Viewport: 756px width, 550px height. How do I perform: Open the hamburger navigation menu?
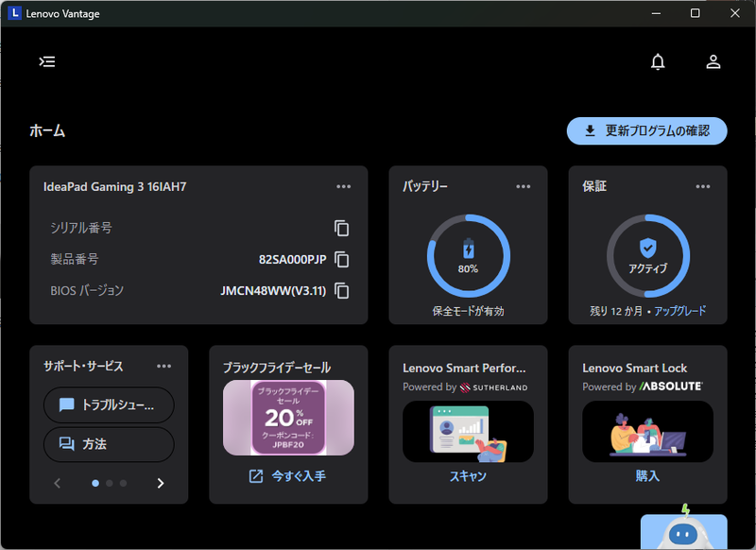pos(46,61)
